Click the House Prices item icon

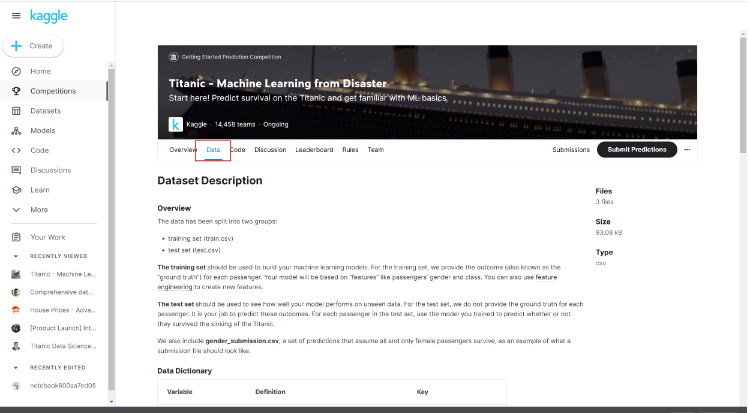point(16,310)
